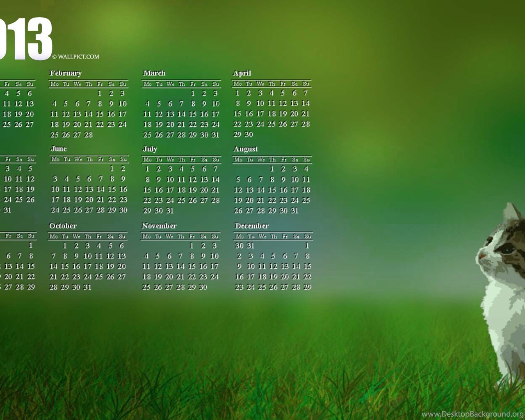The width and height of the screenshot is (525, 420).
Task: Pick date 14 in October
Action: (x=54, y=267)
